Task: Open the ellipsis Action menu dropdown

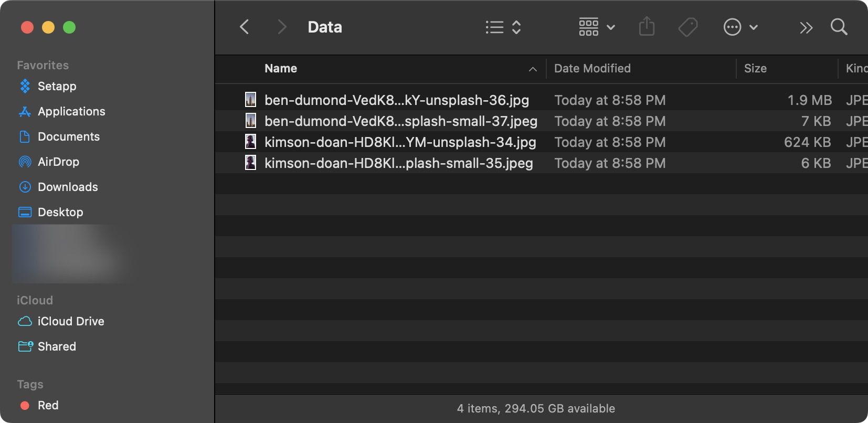Action: [x=740, y=27]
